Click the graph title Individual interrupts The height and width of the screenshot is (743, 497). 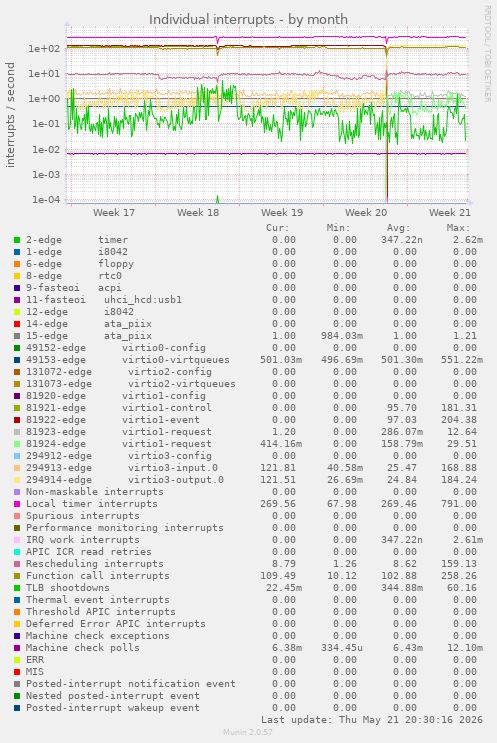coord(248,19)
